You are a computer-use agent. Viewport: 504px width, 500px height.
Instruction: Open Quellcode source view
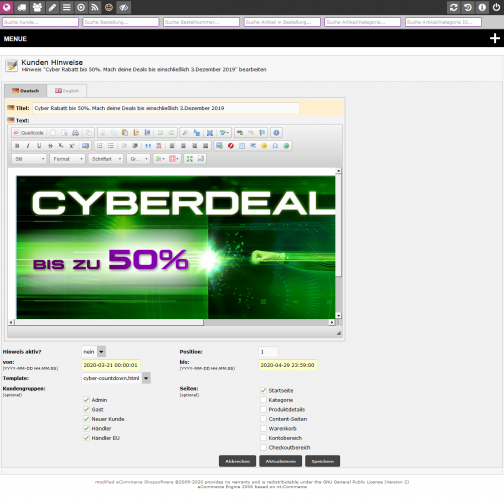coord(29,133)
